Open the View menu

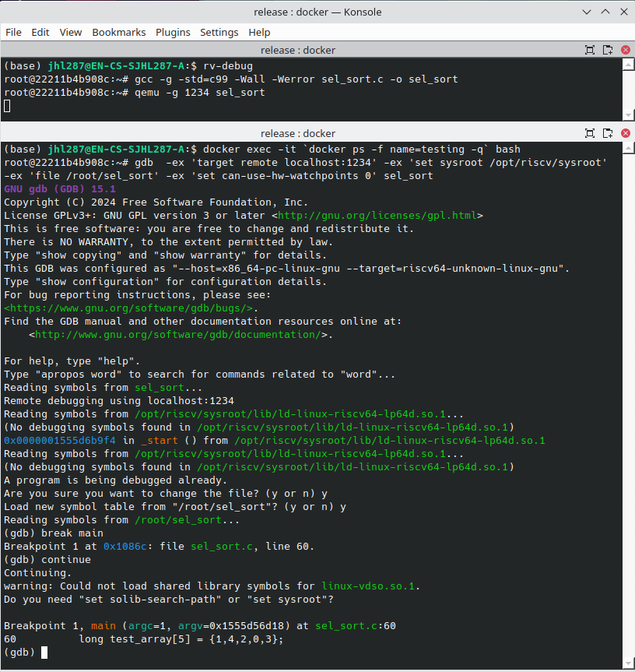pos(71,32)
